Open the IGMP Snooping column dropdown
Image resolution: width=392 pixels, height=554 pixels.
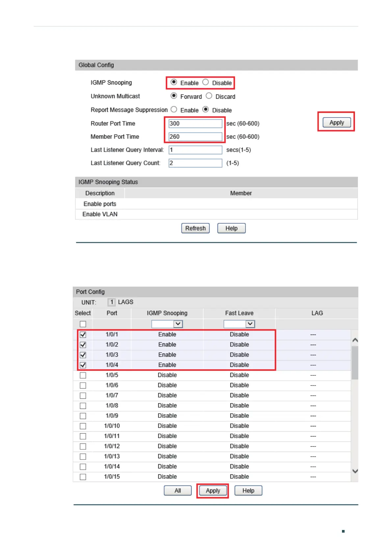tap(167, 324)
